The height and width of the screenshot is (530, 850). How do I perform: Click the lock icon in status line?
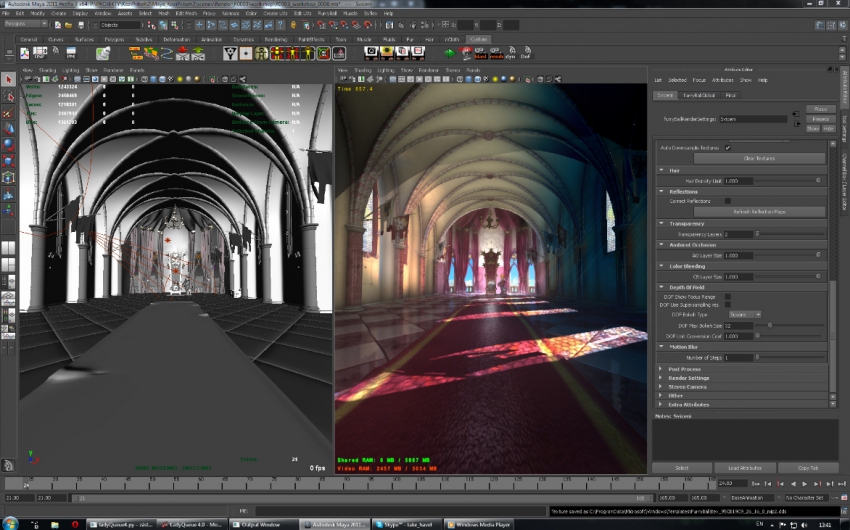click(293, 25)
